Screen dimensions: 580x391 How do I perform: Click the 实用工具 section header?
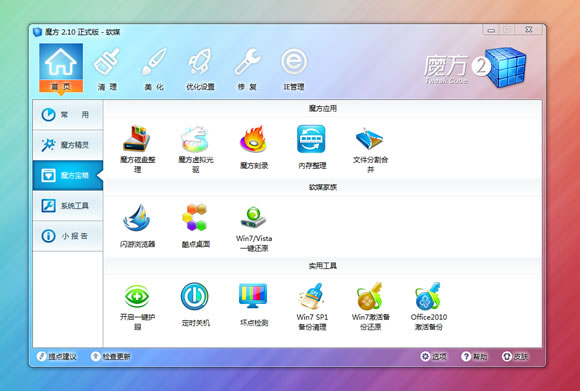tap(323, 266)
